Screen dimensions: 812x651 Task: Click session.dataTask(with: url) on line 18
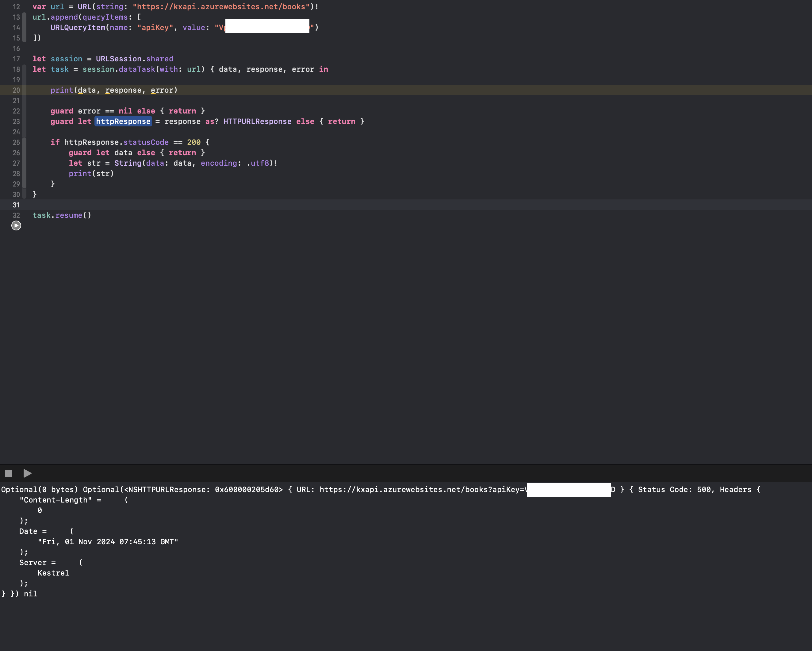click(x=144, y=69)
